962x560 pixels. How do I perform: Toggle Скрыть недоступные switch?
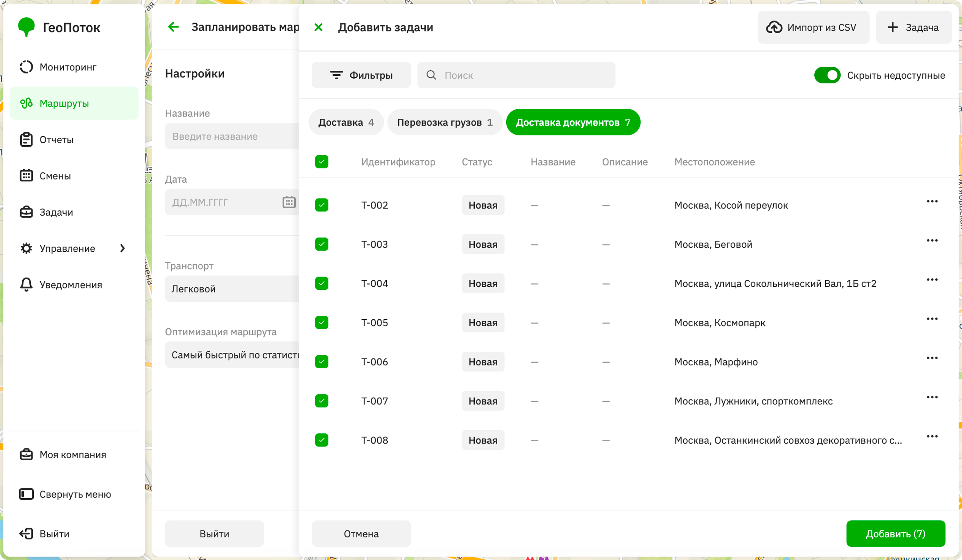tap(827, 75)
